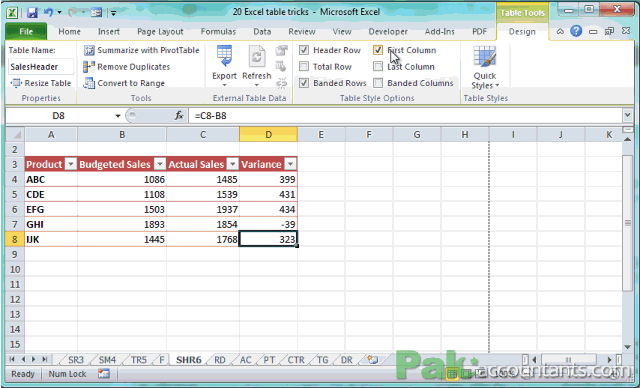Image resolution: width=640 pixels, height=388 pixels.
Task: Click the Select All corner triangle
Action: coord(16,134)
